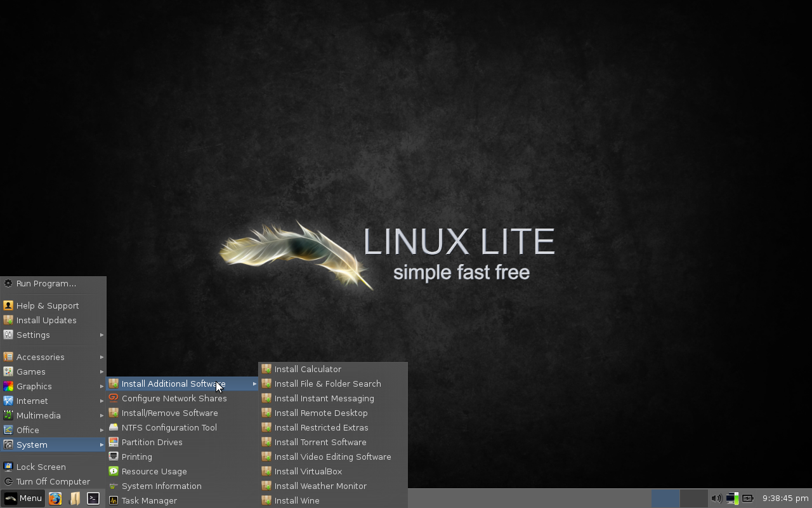This screenshot has width=812, height=508.
Task: Click the System Information icon
Action: coord(114,486)
